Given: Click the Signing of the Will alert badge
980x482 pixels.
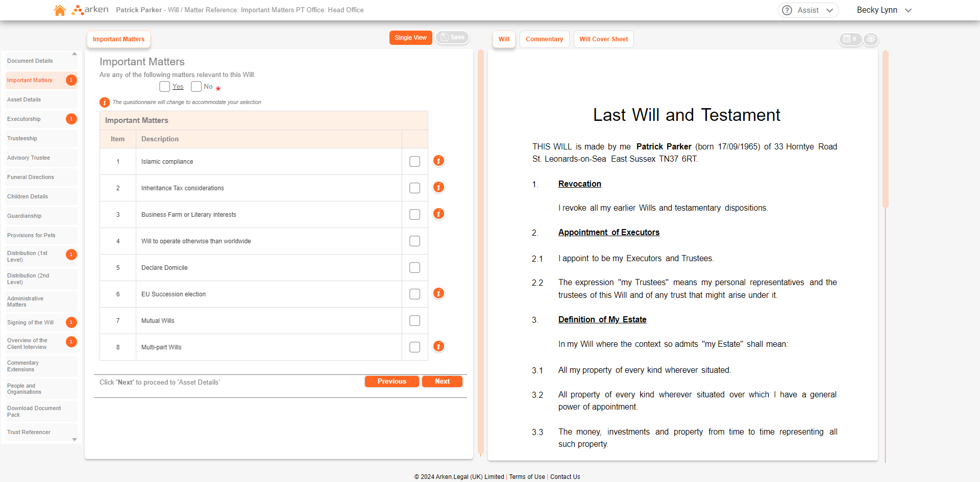Looking at the screenshot, I should (71, 322).
